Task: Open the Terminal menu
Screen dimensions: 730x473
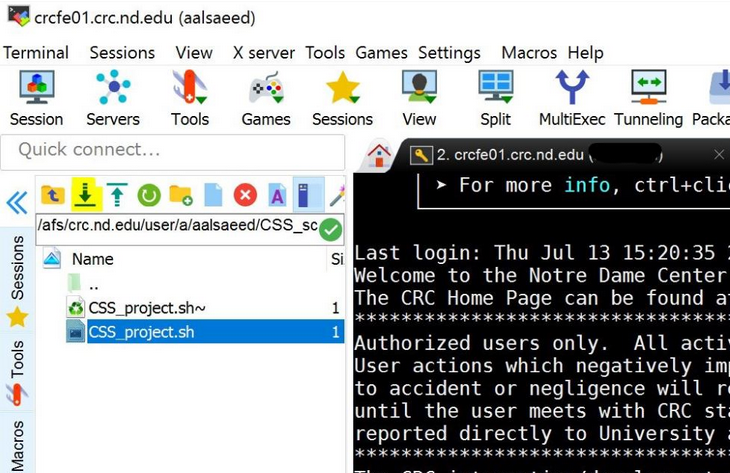Action: (x=36, y=53)
